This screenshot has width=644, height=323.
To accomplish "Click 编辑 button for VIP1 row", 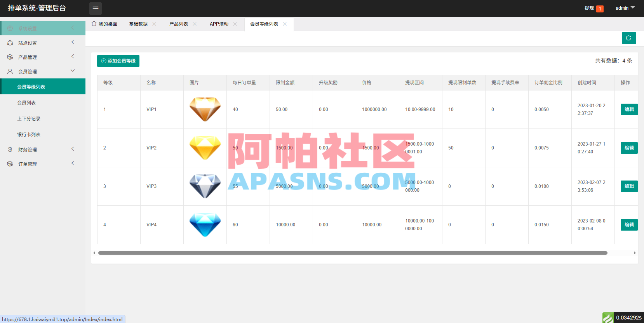I will click(x=629, y=109).
